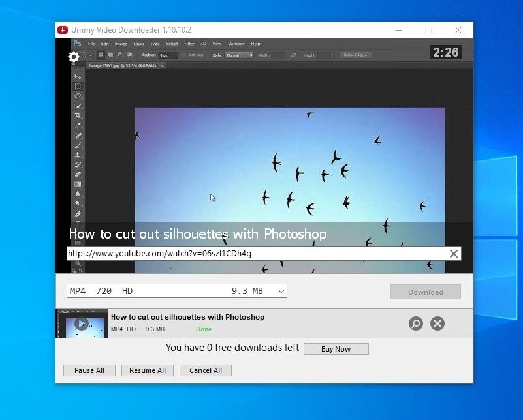Click Cancel All button
523x420 pixels.
(x=206, y=370)
